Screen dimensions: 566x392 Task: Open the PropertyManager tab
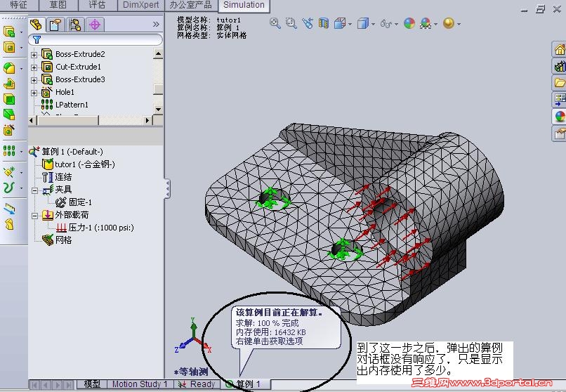(55, 25)
